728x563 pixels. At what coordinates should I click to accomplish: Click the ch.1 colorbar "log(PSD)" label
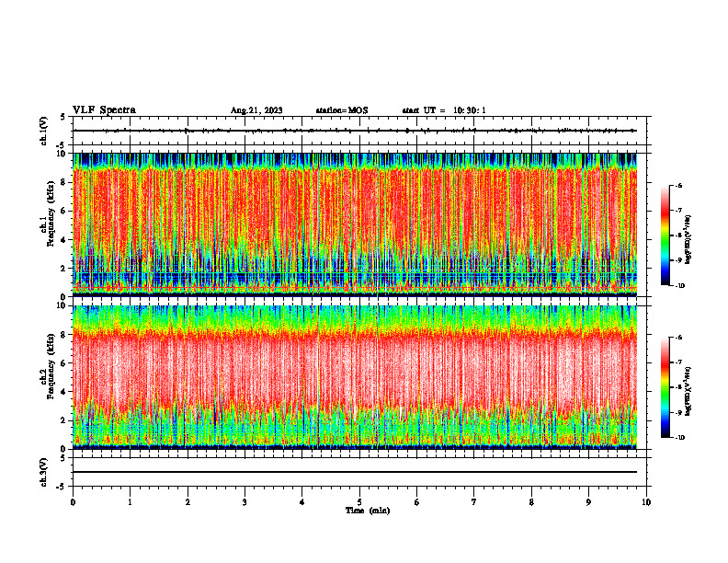(x=688, y=239)
